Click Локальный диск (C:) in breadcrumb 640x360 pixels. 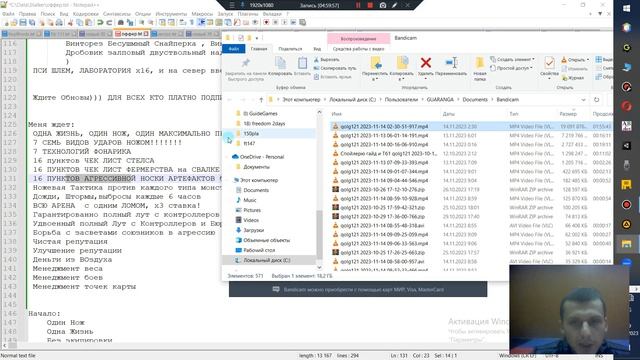[x=352, y=100]
